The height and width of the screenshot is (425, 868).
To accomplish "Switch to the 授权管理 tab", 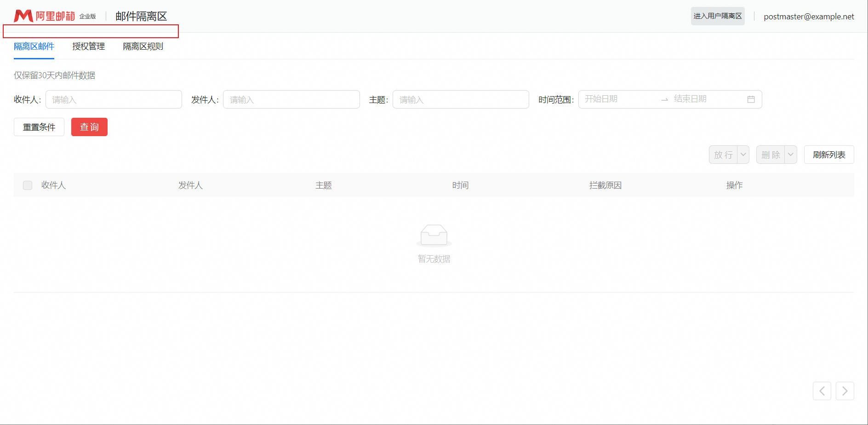I will click(88, 46).
